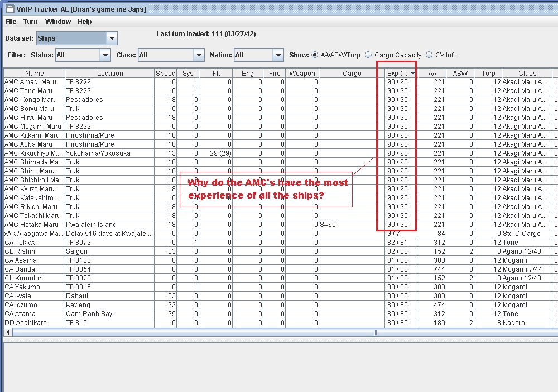Screen dimensions: 558x392
Task: Select the AMC Tokachi Maru row
Action: [281, 216]
